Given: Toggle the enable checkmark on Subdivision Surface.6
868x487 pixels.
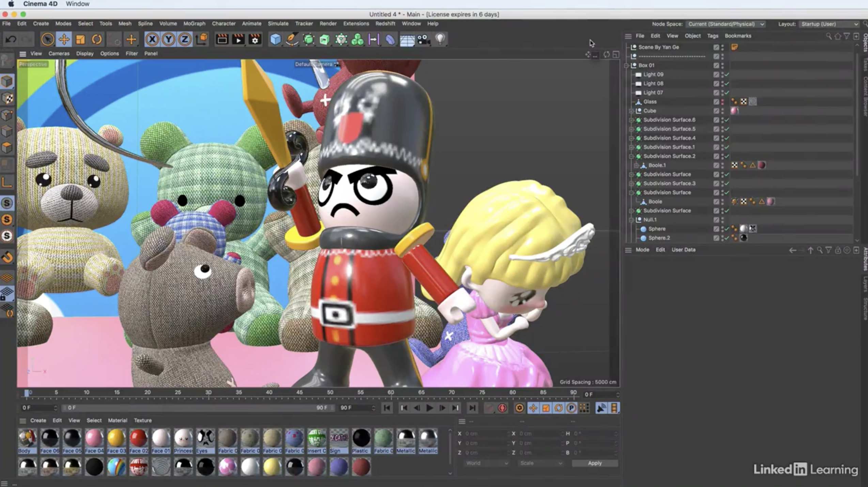Looking at the screenshot, I should [x=727, y=120].
